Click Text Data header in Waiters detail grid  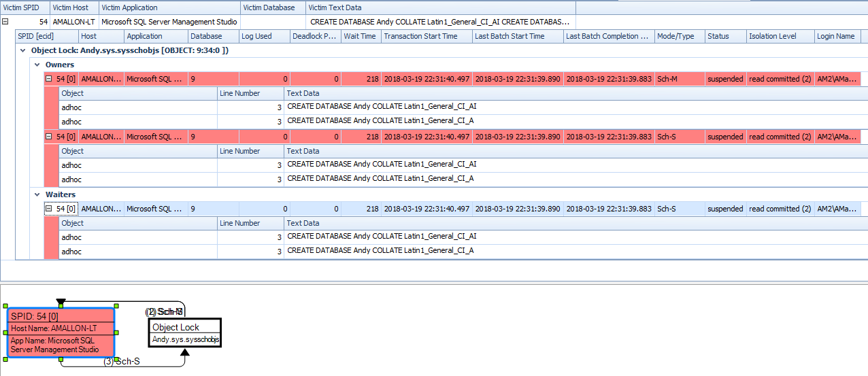pyautogui.click(x=575, y=223)
